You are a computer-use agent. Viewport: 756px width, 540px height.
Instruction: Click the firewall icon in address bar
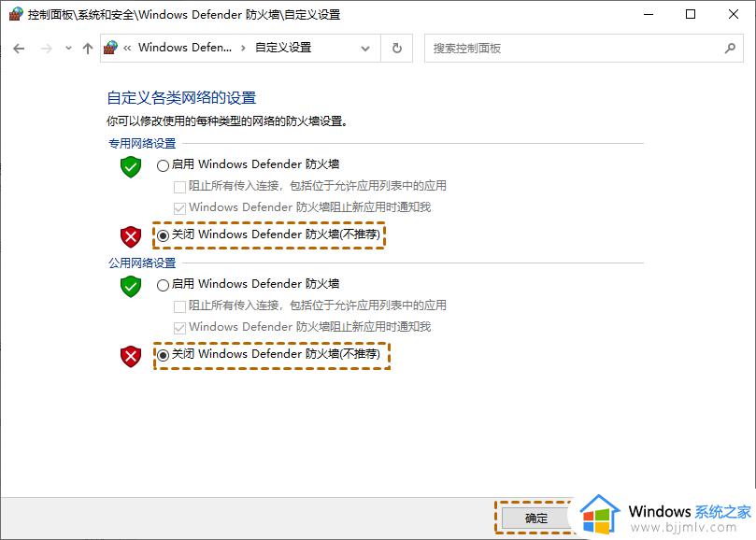coord(111,48)
